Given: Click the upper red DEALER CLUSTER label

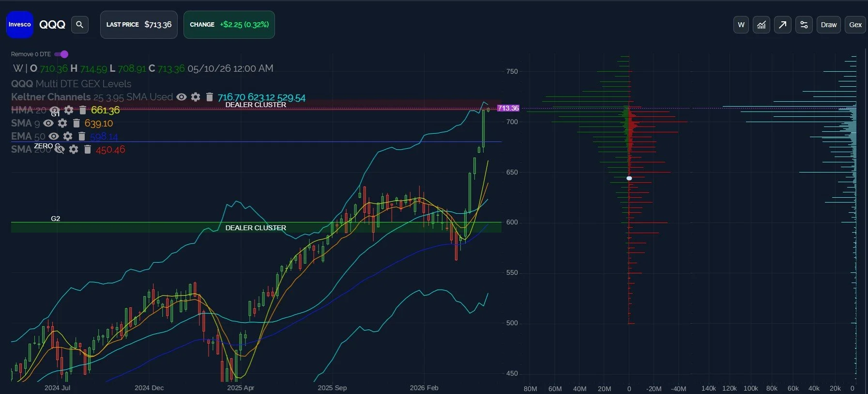Looking at the screenshot, I should (x=256, y=105).
